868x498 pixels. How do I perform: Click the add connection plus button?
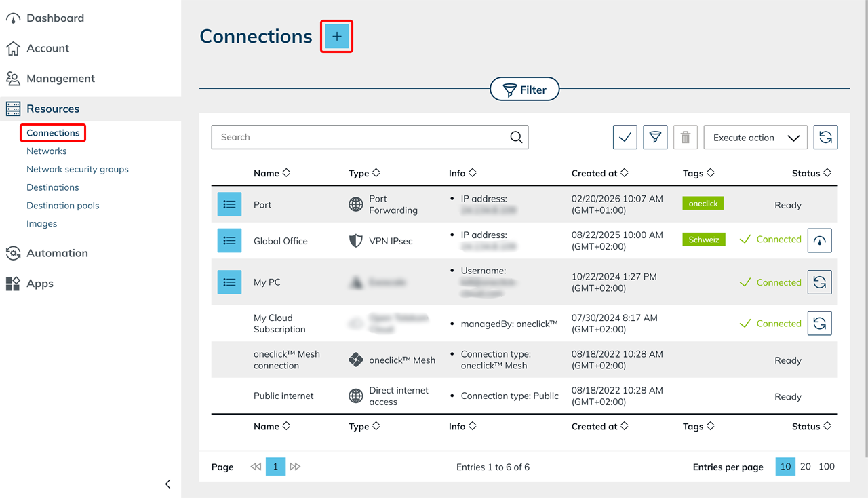(337, 37)
